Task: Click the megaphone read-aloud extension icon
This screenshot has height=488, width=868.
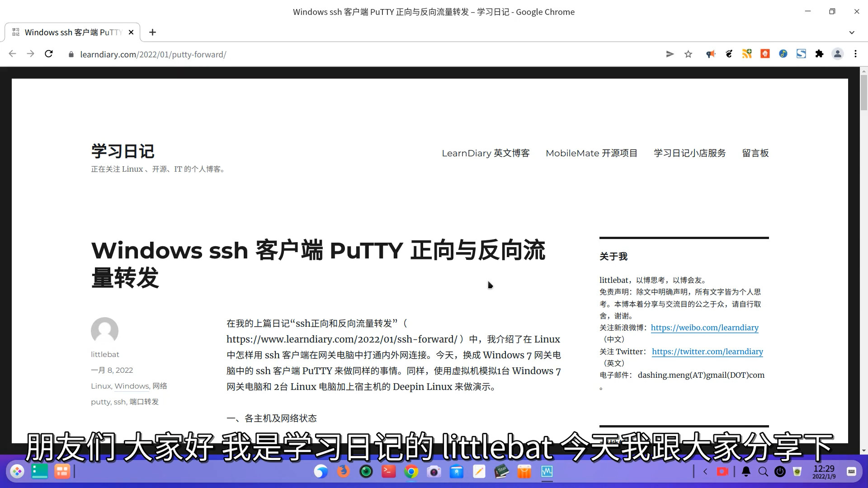Action: (x=711, y=54)
